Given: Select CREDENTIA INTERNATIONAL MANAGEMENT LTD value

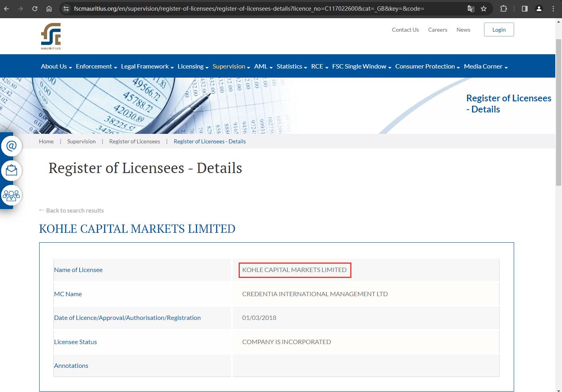Looking at the screenshot, I should coord(315,294).
